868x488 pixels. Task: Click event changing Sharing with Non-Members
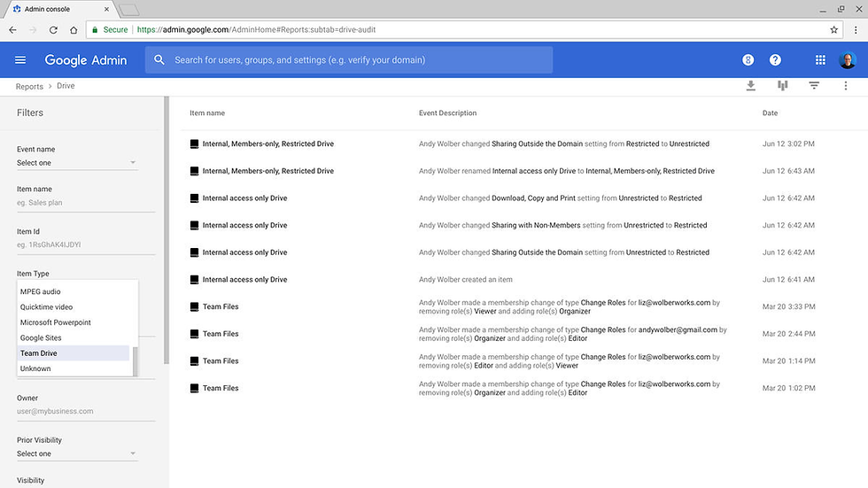click(x=562, y=225)
